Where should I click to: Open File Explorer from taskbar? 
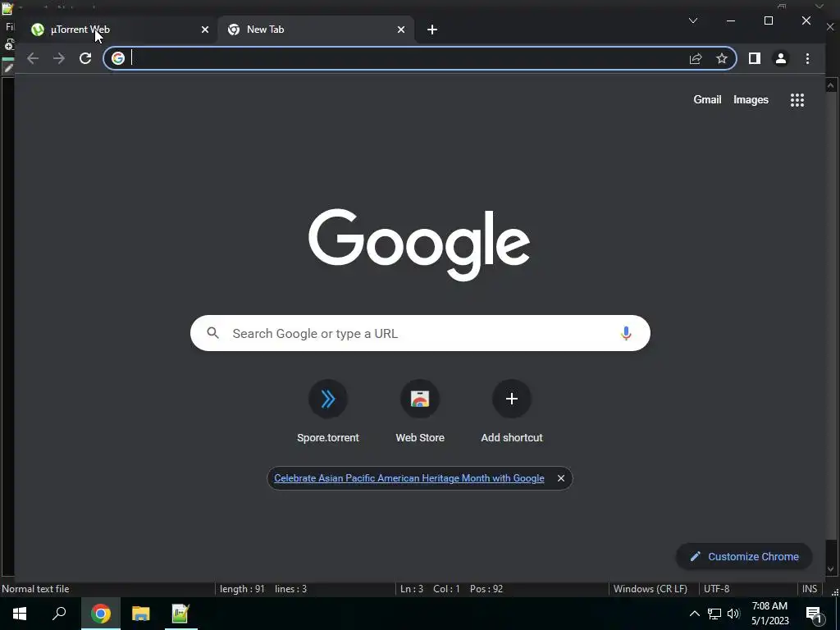140,614
